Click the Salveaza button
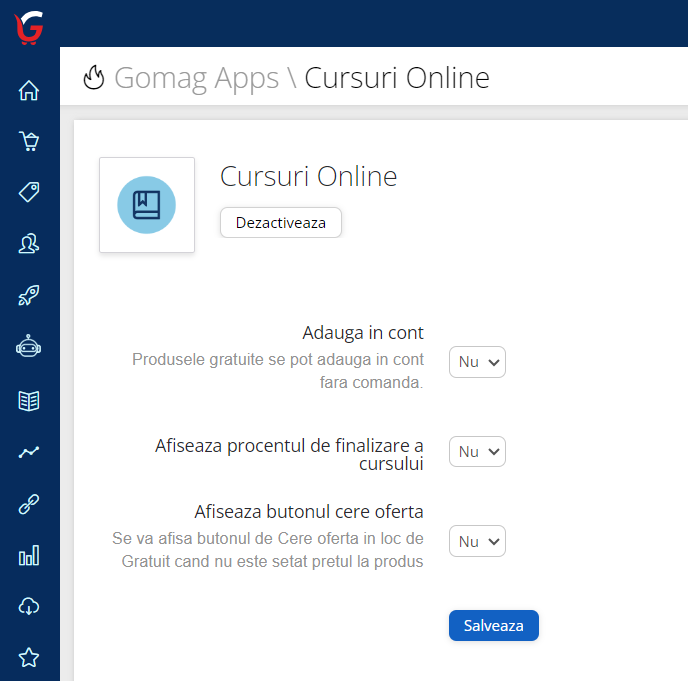 click(x=494, y=625)
